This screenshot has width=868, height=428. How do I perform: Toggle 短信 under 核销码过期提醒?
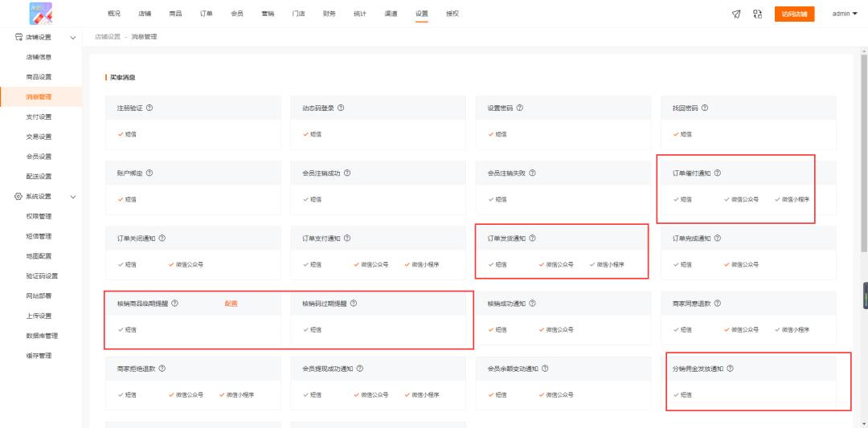[x=312, y=330]
